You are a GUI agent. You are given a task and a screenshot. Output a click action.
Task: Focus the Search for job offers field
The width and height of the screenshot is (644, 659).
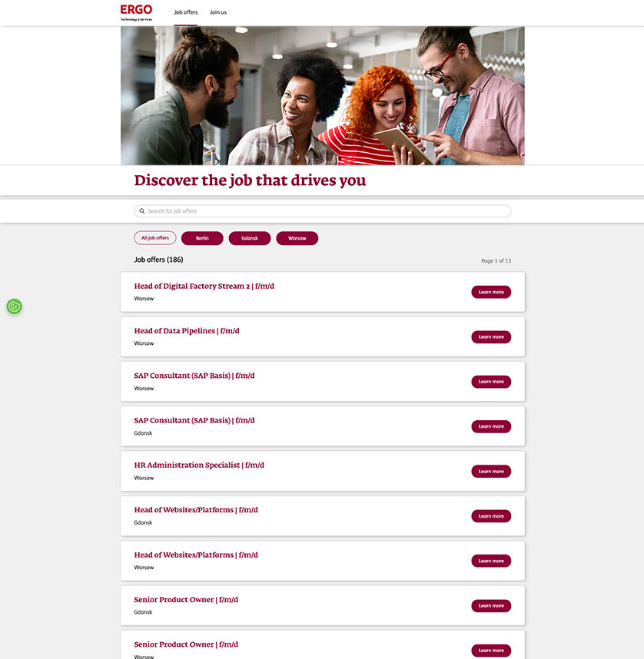coord(322,211)
